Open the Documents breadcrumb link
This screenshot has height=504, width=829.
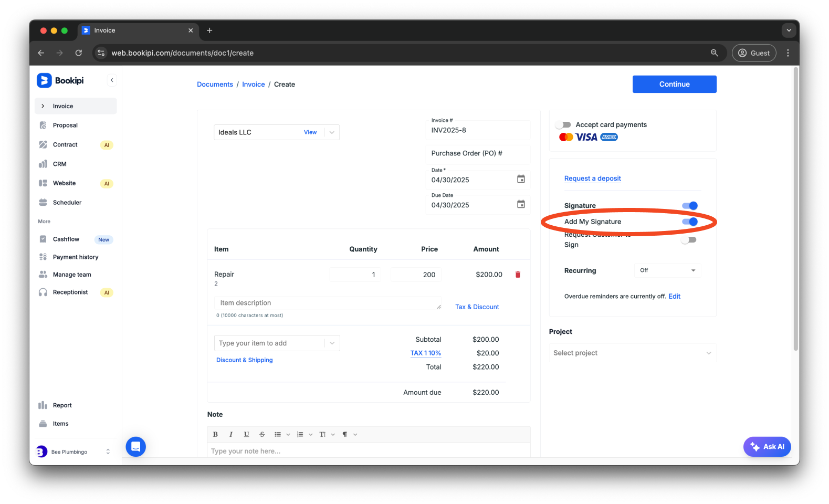click(x=215, y=84)
